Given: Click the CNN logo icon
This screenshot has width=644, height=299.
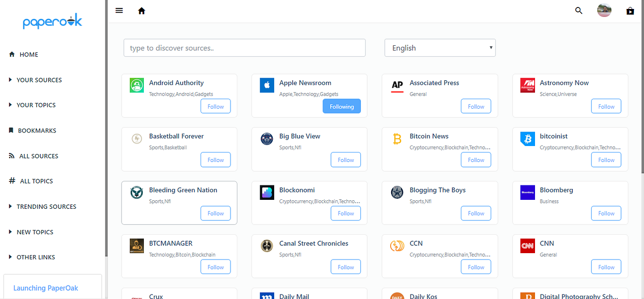Looking at the screenshot, I should pyautogui.click(x=528, y=246).
